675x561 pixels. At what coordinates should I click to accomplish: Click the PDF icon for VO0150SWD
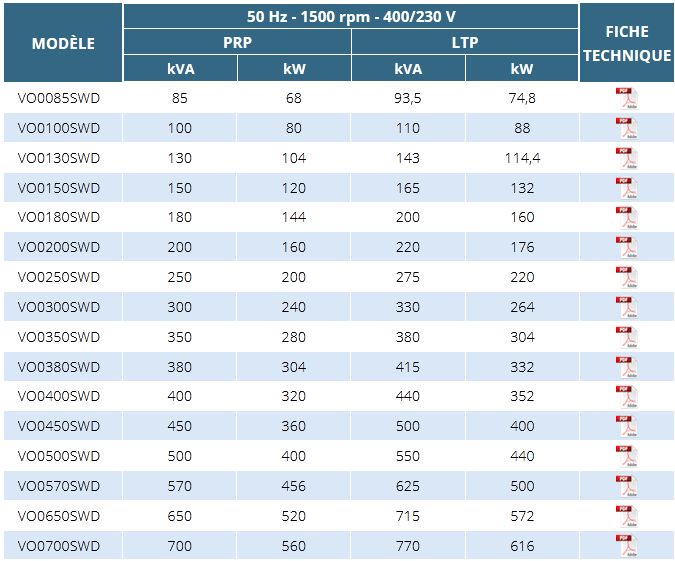point(626,188)
